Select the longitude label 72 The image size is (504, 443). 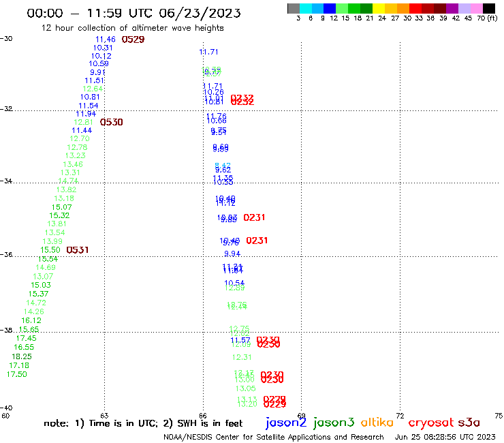(x=400, y=416)
